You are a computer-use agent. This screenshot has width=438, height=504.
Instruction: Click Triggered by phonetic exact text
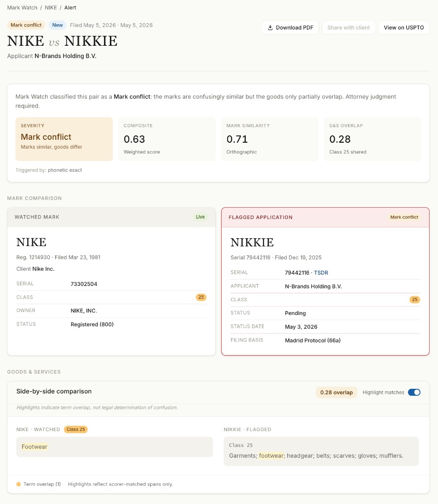49,170
